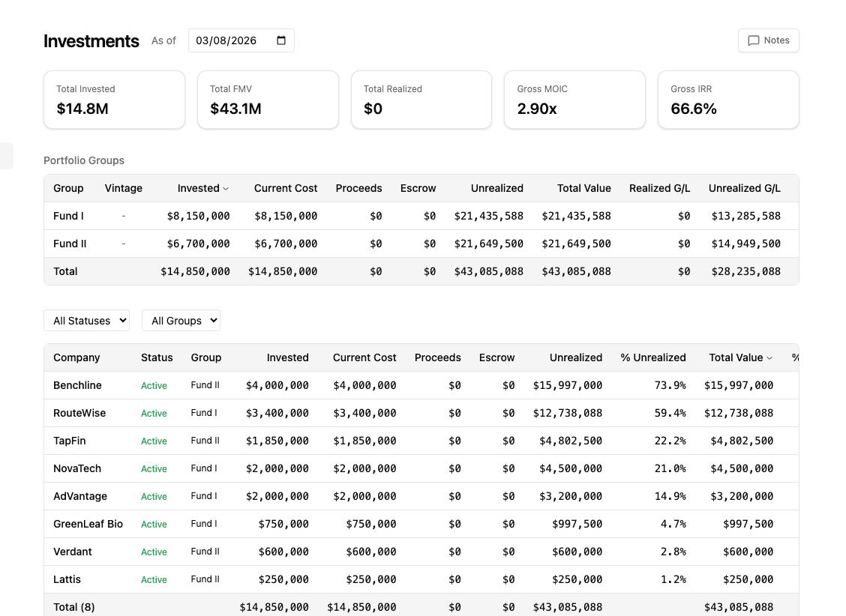Screen dimensions: 846x616
Task: Click the 4.7% unrealized share for GreenLeaf Bio
Action: (673, 525)
